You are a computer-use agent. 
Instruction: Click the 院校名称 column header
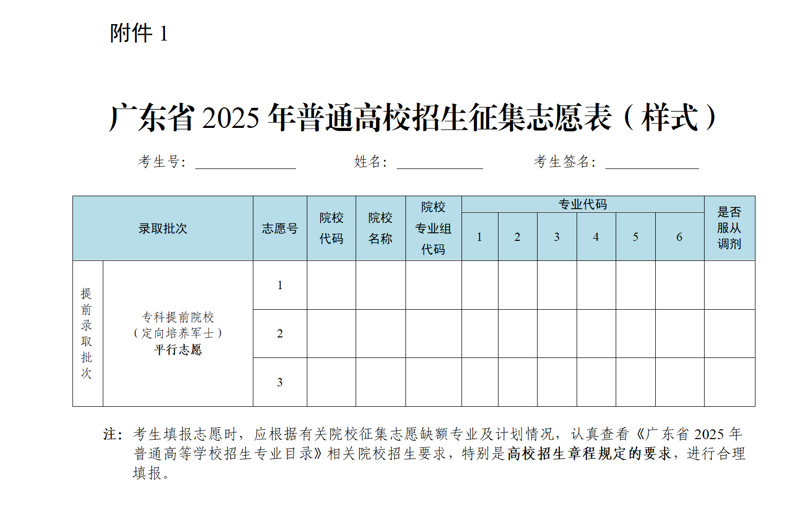click(x=380, y=229)
